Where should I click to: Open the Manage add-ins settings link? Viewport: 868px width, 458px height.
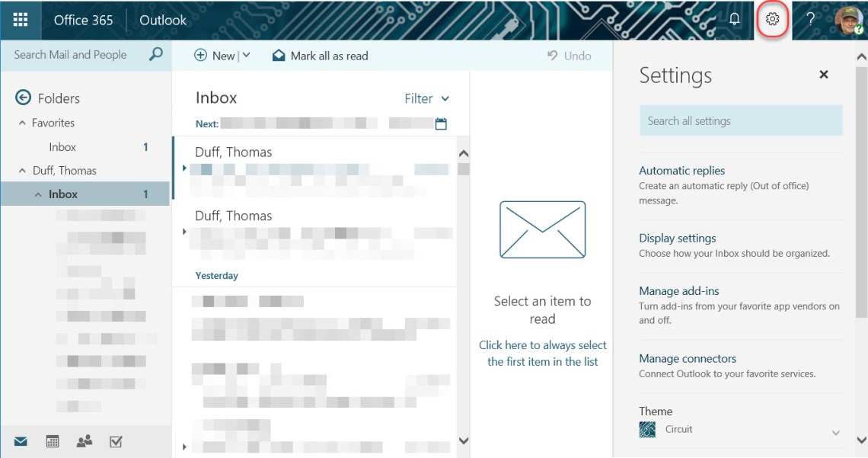coord(679,290)
